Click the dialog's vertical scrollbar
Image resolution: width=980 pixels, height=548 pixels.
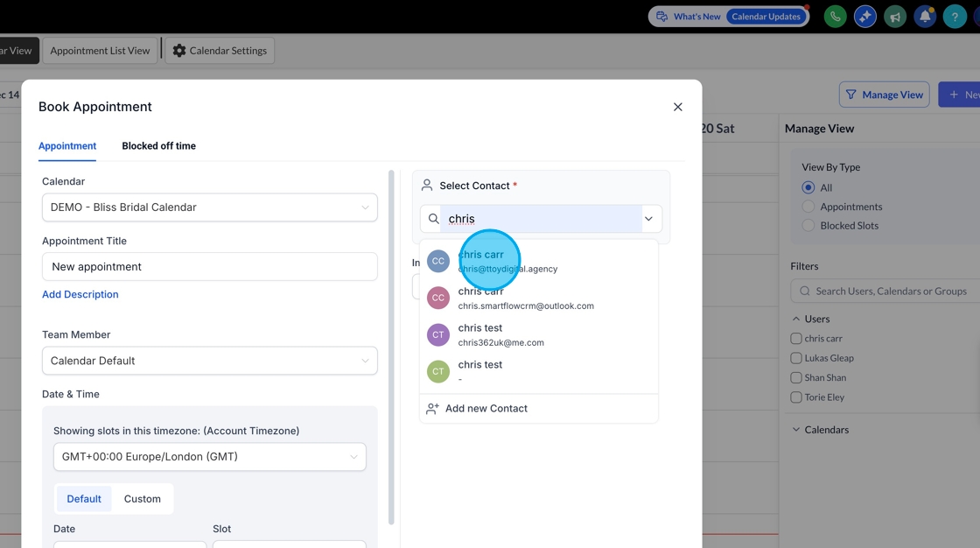click(x=391, y=348)
